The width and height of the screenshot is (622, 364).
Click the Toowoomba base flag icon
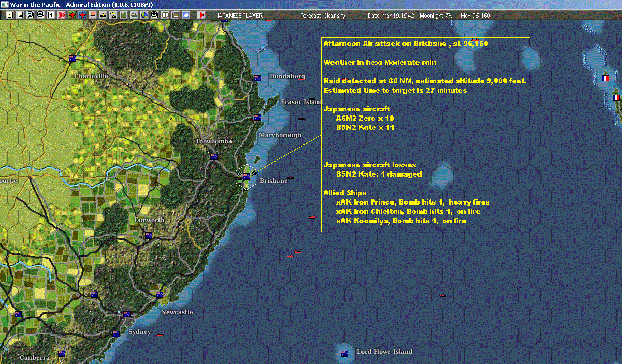point(213,157)
